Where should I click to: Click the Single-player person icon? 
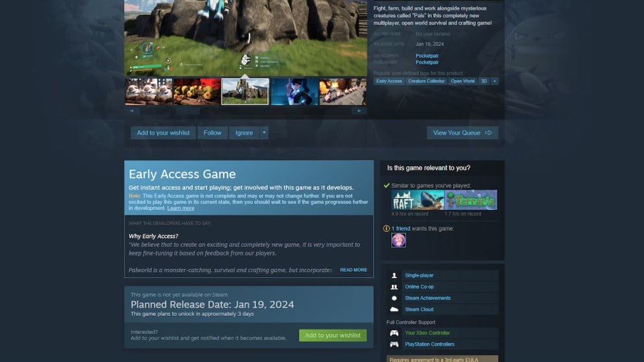pos(394,276)
